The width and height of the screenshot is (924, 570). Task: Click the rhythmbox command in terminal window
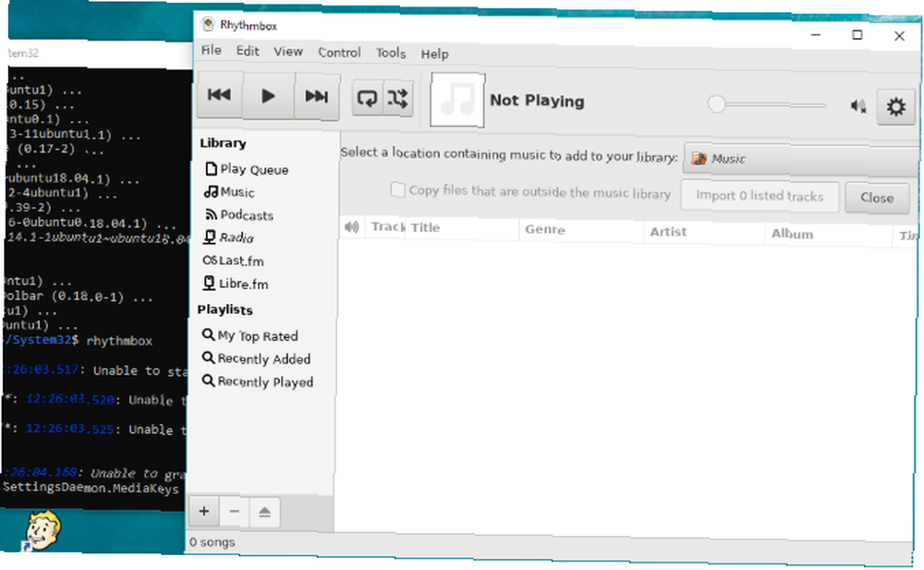[119, 341]
